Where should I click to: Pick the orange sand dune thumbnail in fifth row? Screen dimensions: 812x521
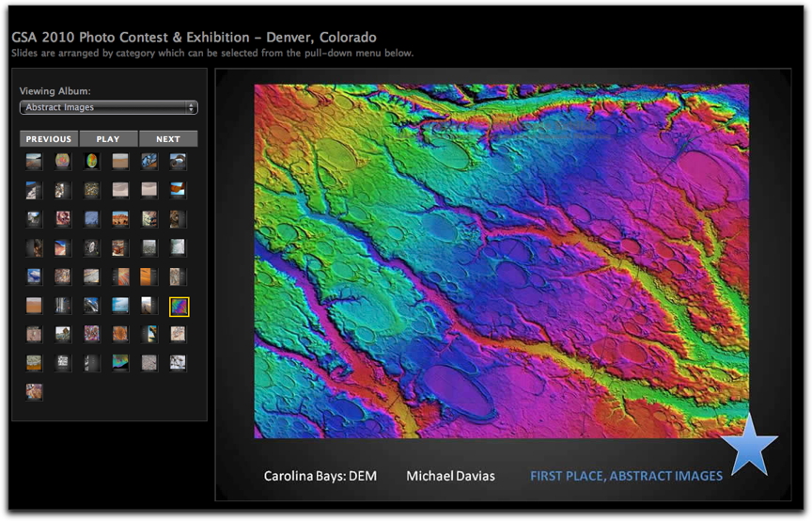[149, 276]
